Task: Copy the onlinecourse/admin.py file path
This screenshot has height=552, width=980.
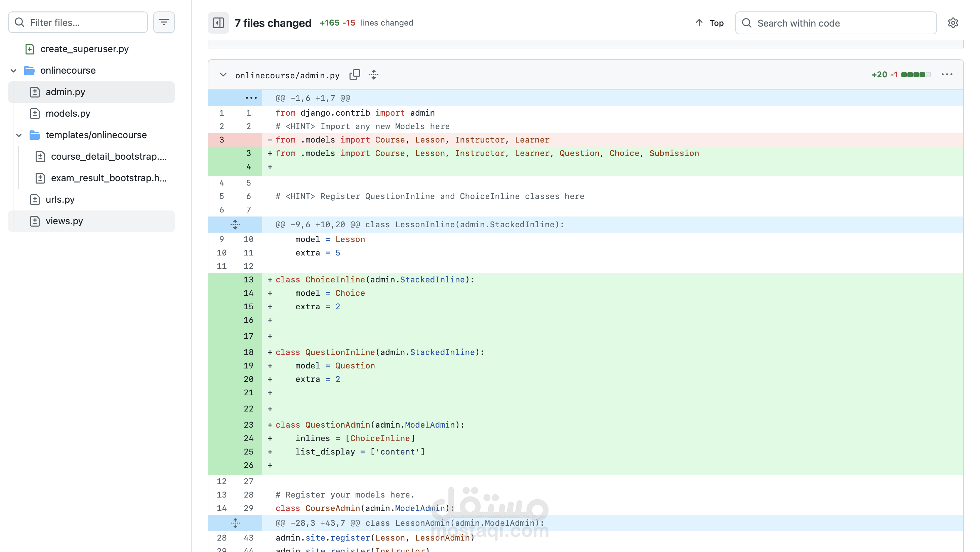Action: tap(355, 75)
